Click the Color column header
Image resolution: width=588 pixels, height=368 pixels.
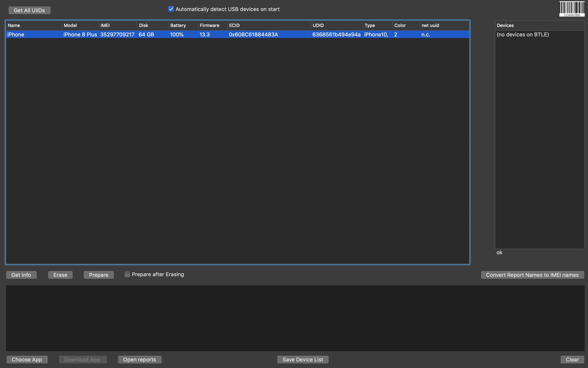pyautogui.click(x=406, y=25)
